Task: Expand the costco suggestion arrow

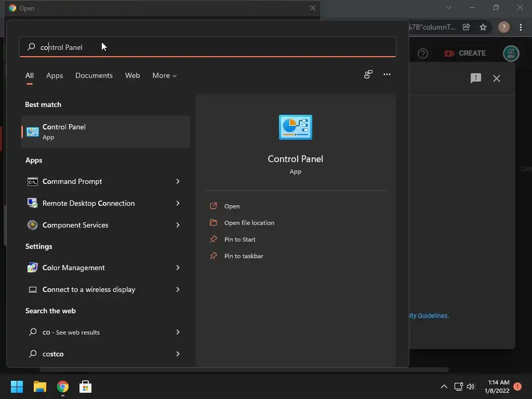Action: [178, 354]
